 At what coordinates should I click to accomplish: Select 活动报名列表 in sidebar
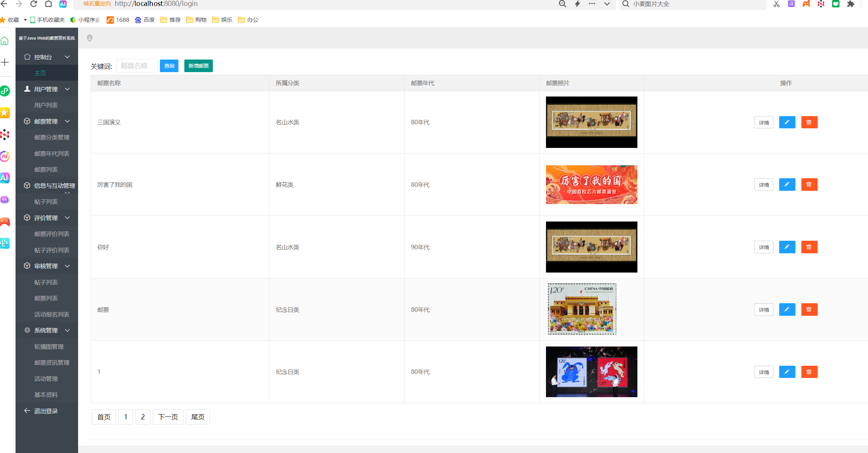click(52, 314)
